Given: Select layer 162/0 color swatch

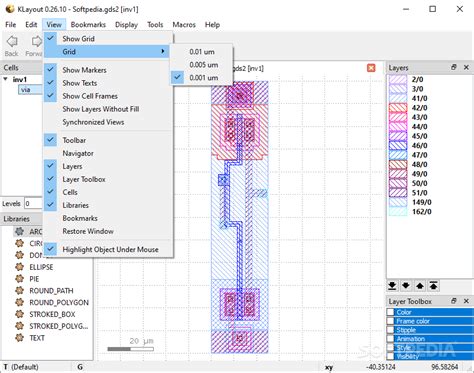Looking at the screenshot, I should click(x=398, y=212).
